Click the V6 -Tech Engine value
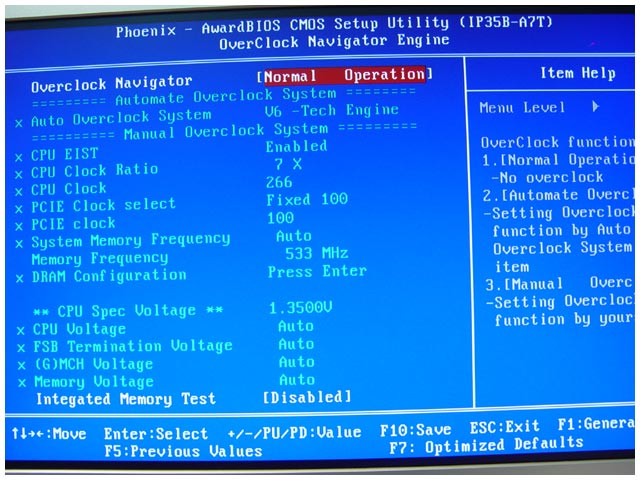 (331, 110)
